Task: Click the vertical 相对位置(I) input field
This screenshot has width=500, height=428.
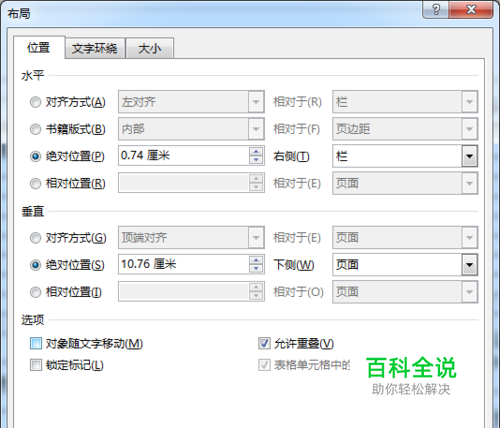Action: tap(183, 292)
